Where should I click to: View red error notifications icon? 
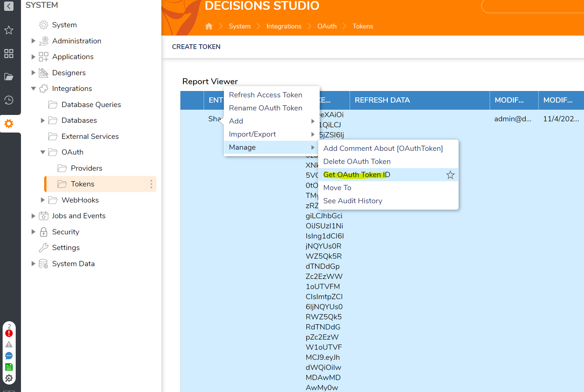(9, 333)
